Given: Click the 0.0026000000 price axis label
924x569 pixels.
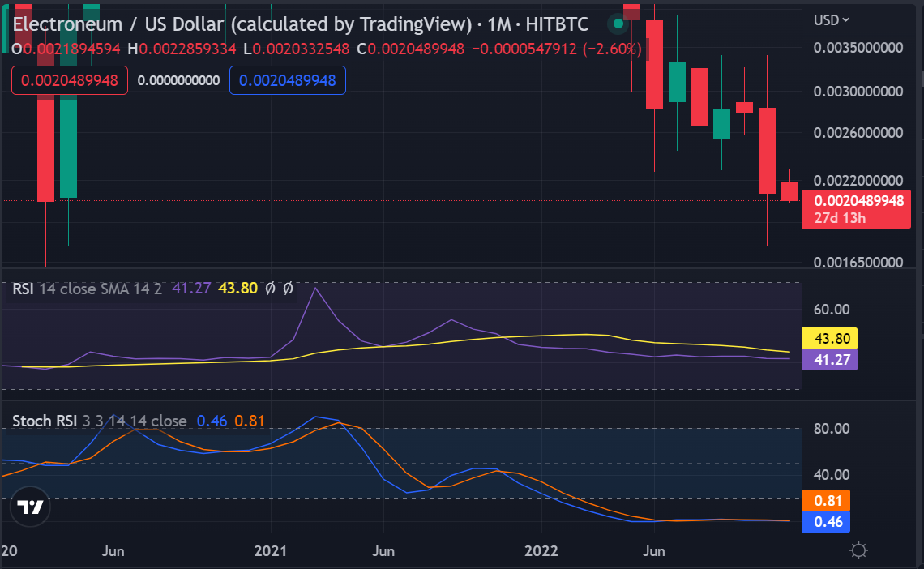Looking at the screenshot, I should pos(858,133).
